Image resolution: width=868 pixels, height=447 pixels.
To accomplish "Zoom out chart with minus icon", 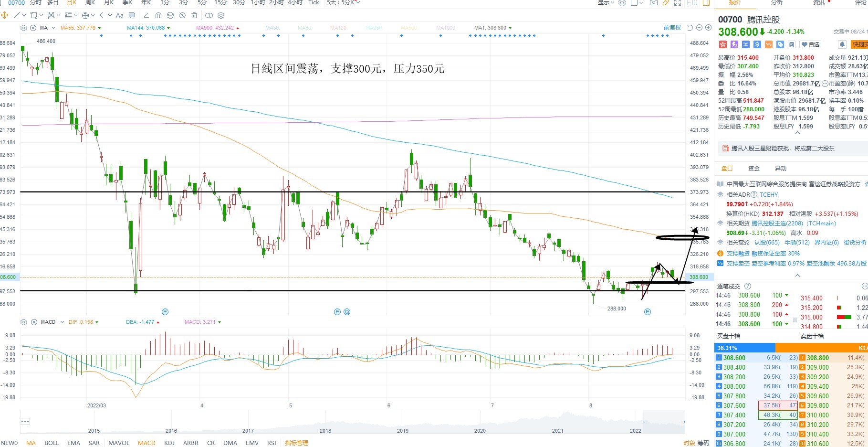I will point(699,28).
